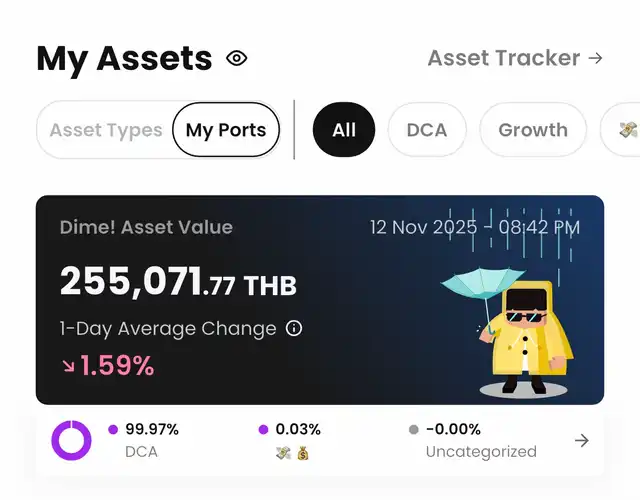This screenshot has height=500, width=640.
Task: Open the Asset Tracker link
Action: click(503, 58)
